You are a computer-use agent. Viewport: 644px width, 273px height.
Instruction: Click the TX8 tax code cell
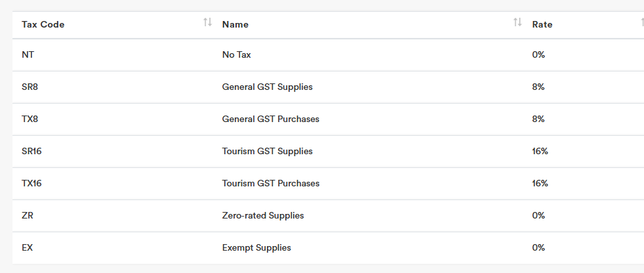pos(31,119)
